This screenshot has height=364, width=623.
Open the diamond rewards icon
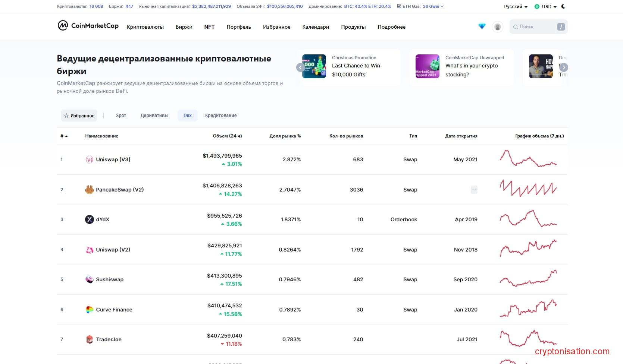point(482,26)
